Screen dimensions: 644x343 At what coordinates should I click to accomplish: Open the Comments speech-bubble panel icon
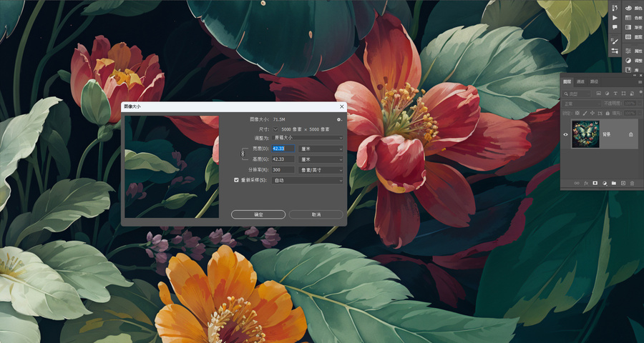tap(615, 27)
